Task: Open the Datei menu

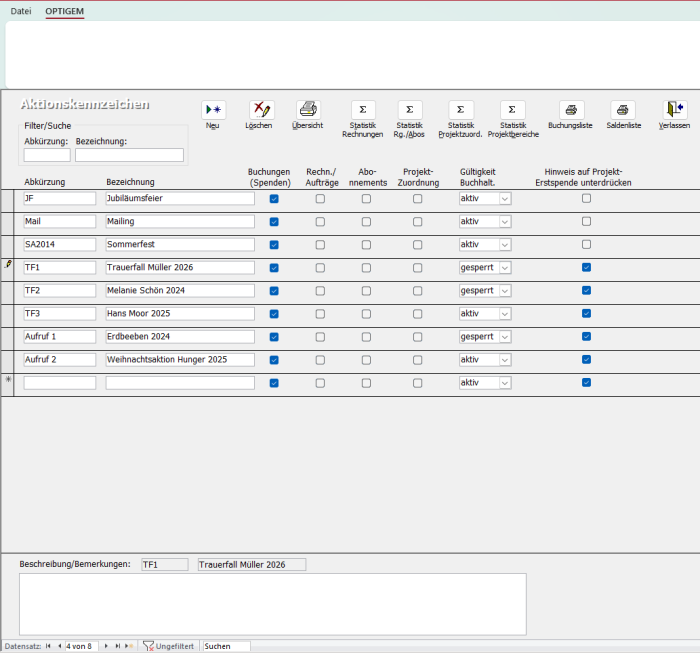Action: [21, 11]
